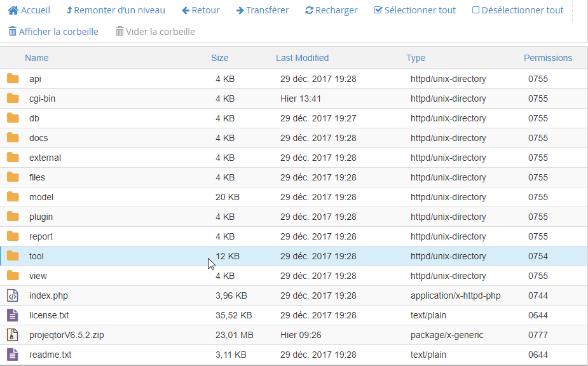588x366 pixels.
Task: Click the Retour back arrow button
Action: click(x=200, y=10)
